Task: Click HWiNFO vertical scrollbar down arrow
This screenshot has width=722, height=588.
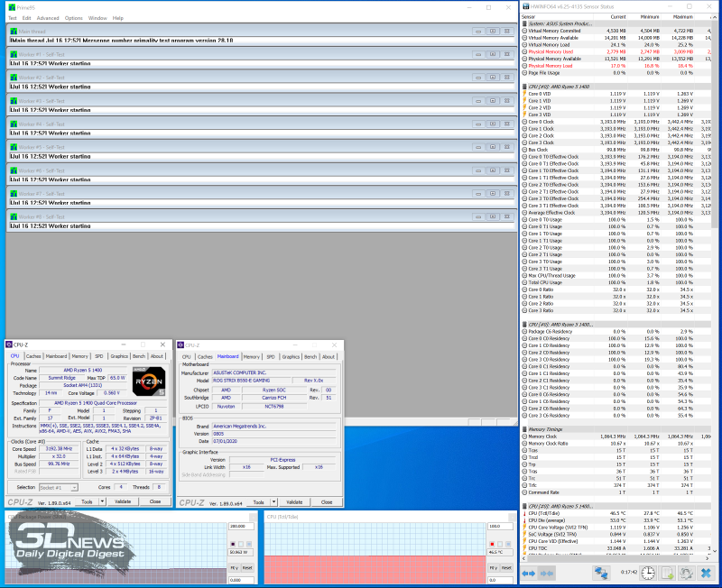Action: (715, 551)
